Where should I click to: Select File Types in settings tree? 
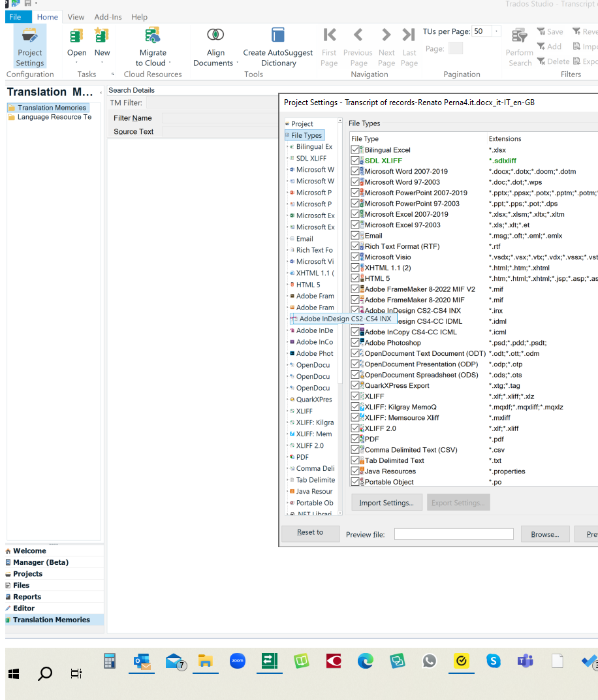pyautogui.click(x=306, y=135)
